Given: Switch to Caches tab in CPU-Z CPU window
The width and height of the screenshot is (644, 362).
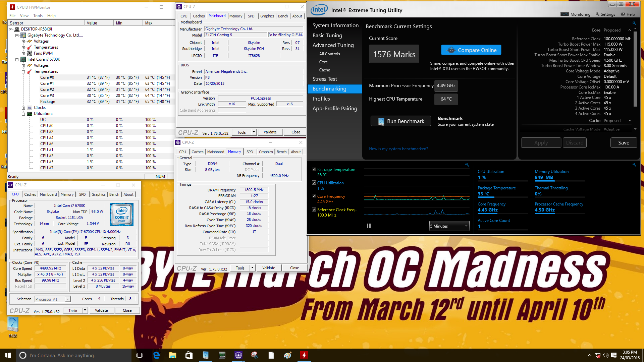Looking at the screenshot, I should (30, 194).
